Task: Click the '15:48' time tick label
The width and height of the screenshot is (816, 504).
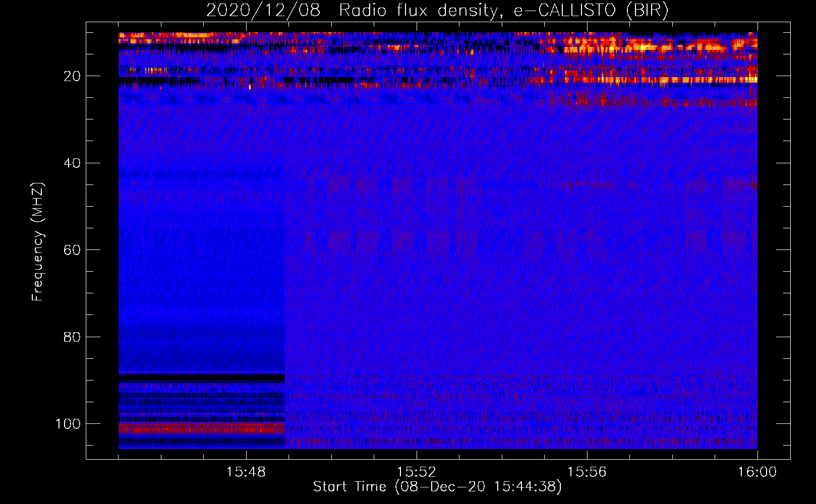Action: point(246,472)
